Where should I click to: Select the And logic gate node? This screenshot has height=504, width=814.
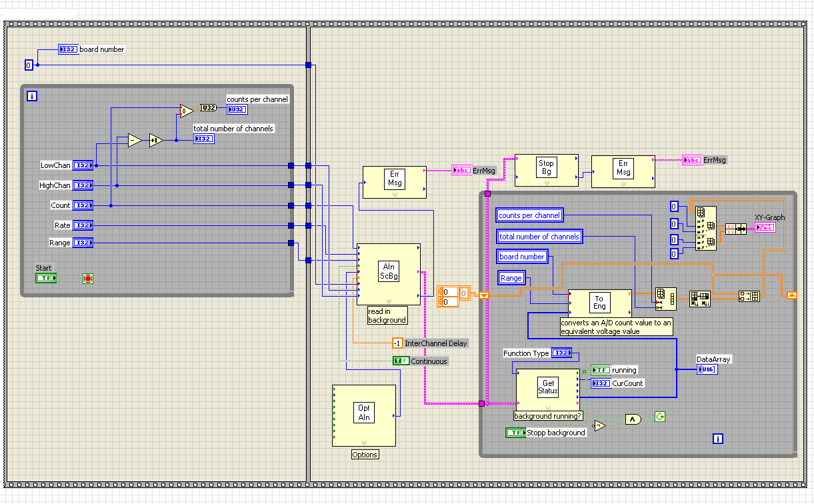coord(633,419)
